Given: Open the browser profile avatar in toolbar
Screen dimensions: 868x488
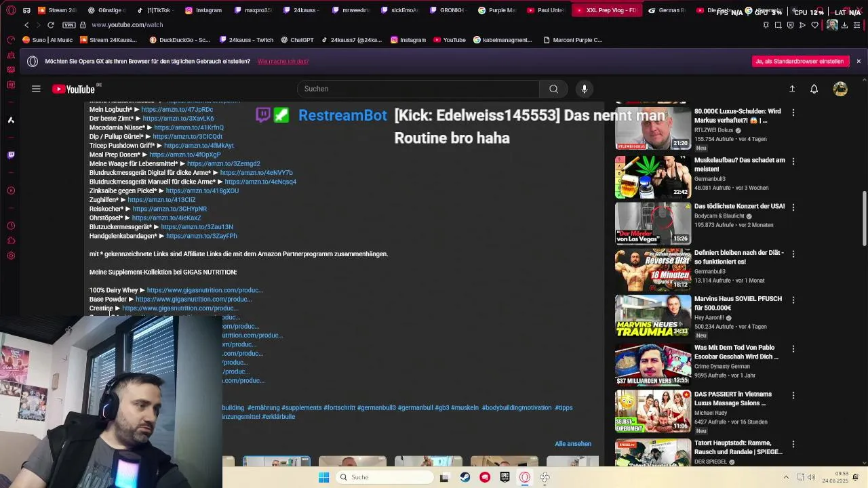Looking at the screenshot, I should (x=832, y=25).
